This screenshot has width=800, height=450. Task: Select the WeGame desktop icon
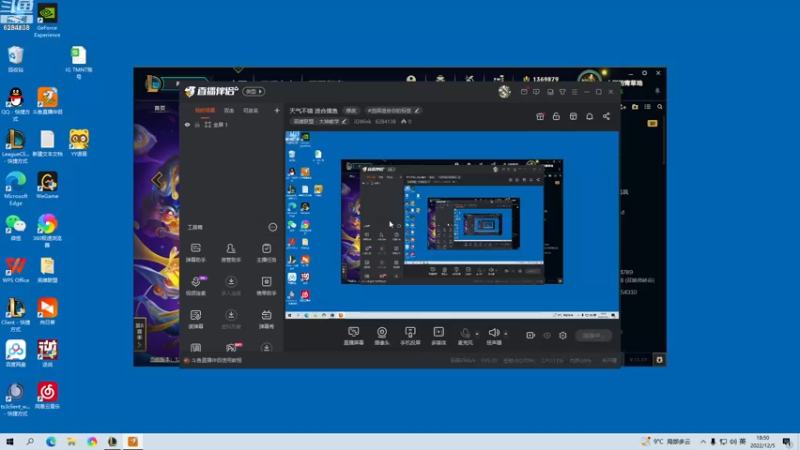coord(47,186)
